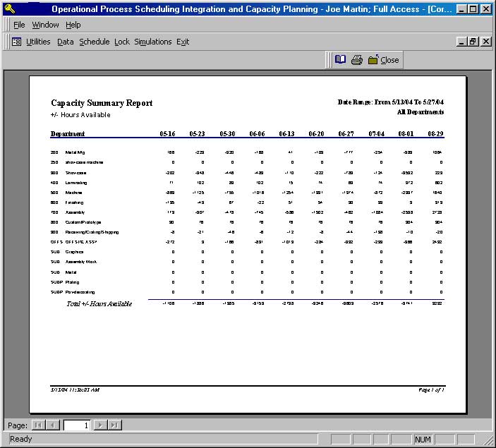Click the Metal Mfg department row label
496x448 pixels.
(x=75, y=152)
